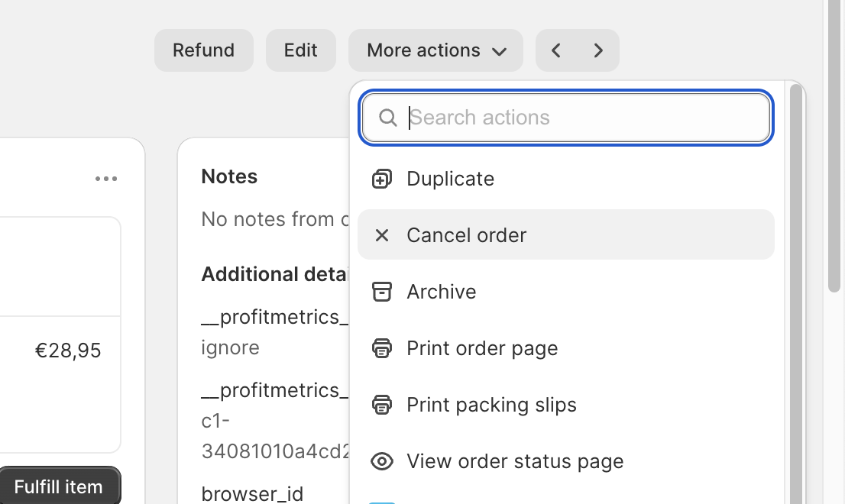This screenshot has width=845, height=504.
Task: Click the Duplicate order icon
Action: coord(381,179)
